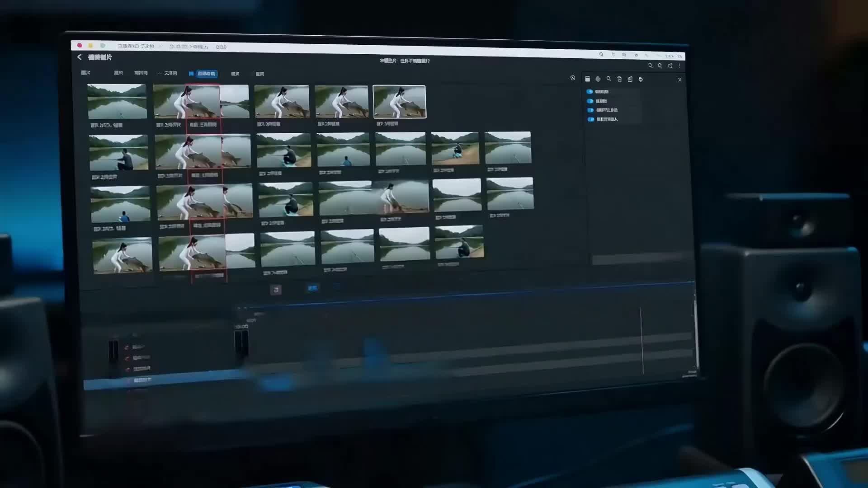Click the vertical playhead line in the timeline
Image resolution: width=868 pixels, height=488 pixels.
[x=642, y=341]
